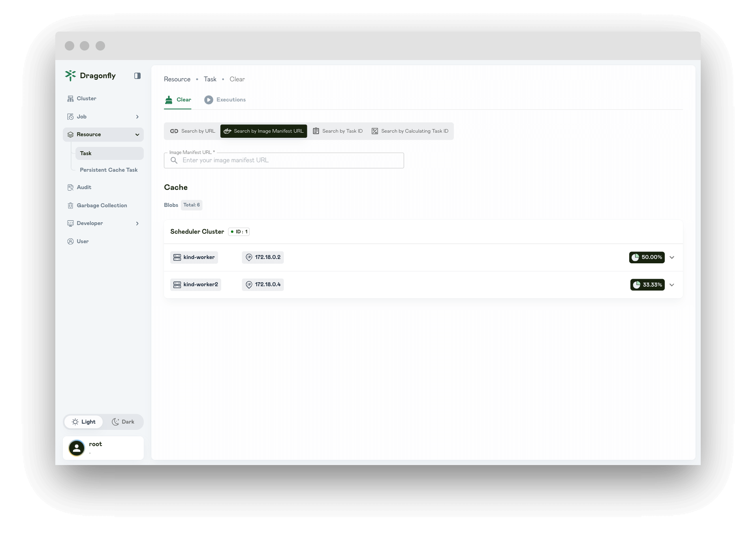The width and height of the screenshot is (756, 544).
Task: Click the search magnifier icon in URL field
Action: point(174,160)
